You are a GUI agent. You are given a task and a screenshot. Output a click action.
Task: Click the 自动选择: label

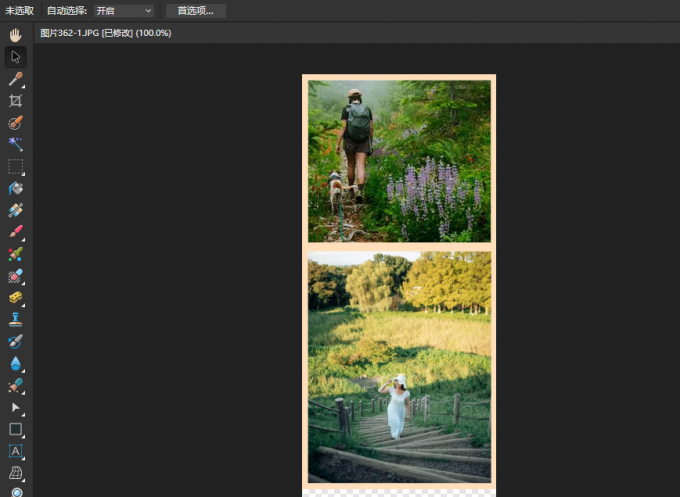(67, 11)
